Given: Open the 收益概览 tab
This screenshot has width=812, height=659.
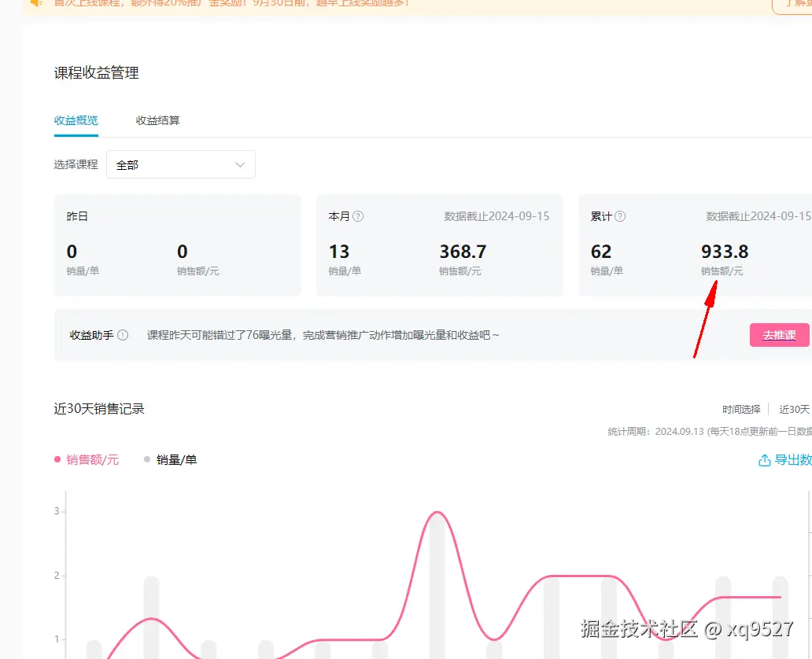Looking at the screenshot, I should [76, 120].
